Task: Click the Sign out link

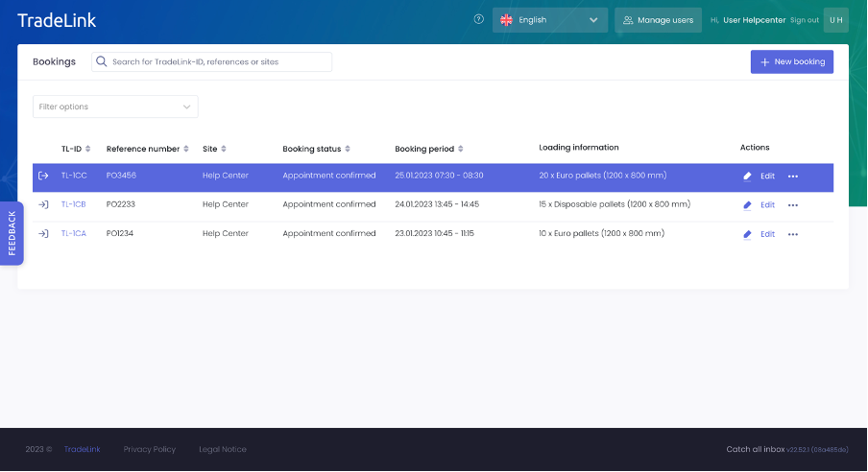Action: point(805,20)
